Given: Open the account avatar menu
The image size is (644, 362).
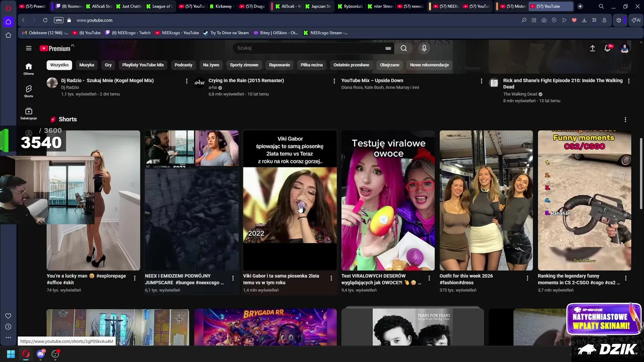Looking at the screenshot, I should [624, 48].
